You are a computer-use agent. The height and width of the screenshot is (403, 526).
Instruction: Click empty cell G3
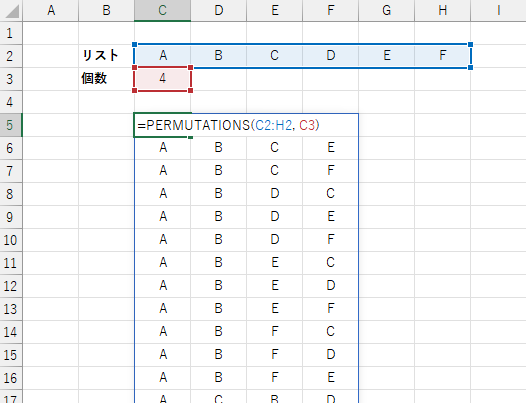coord(387,79)
